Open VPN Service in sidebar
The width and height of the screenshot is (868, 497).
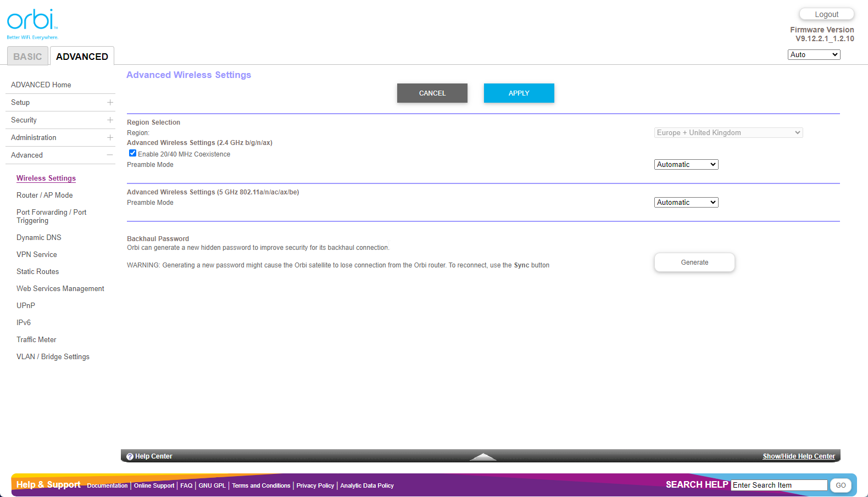(37, 255)
